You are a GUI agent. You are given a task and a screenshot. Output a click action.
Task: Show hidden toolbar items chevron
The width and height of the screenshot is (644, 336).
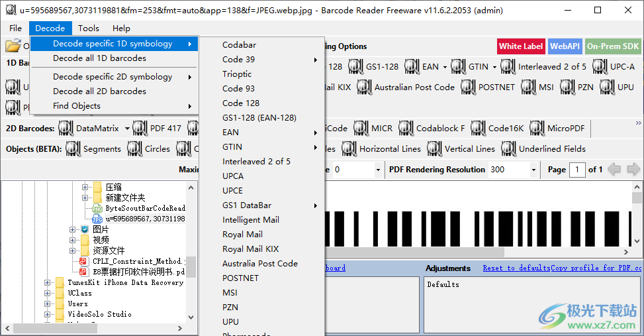click(x=638, y=123)
